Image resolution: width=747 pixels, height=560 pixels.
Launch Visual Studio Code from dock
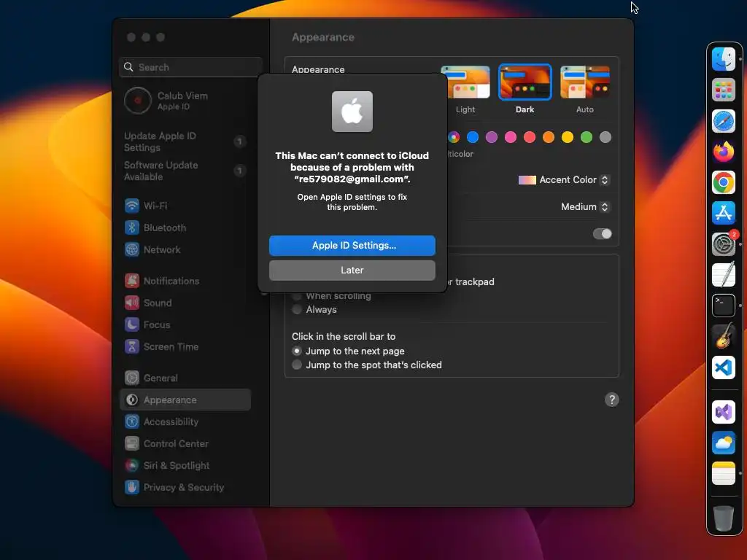click(x=723, y=367)
